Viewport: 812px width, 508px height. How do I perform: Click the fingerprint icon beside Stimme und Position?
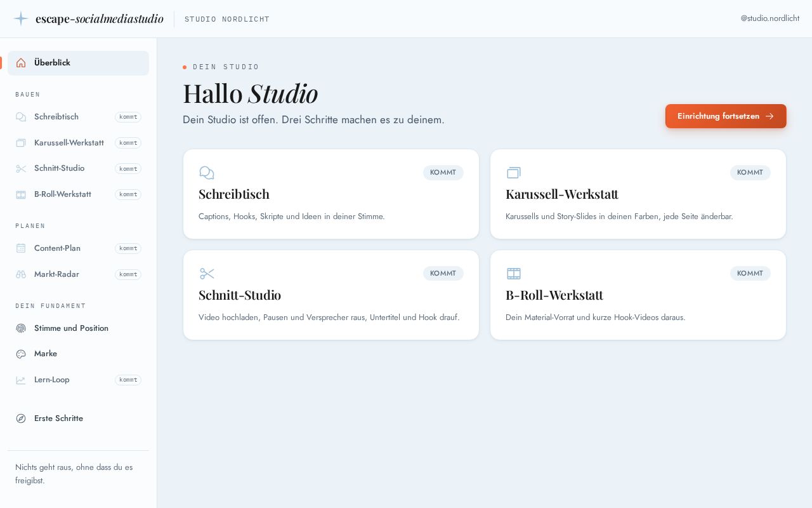click(x=21, y=328)
